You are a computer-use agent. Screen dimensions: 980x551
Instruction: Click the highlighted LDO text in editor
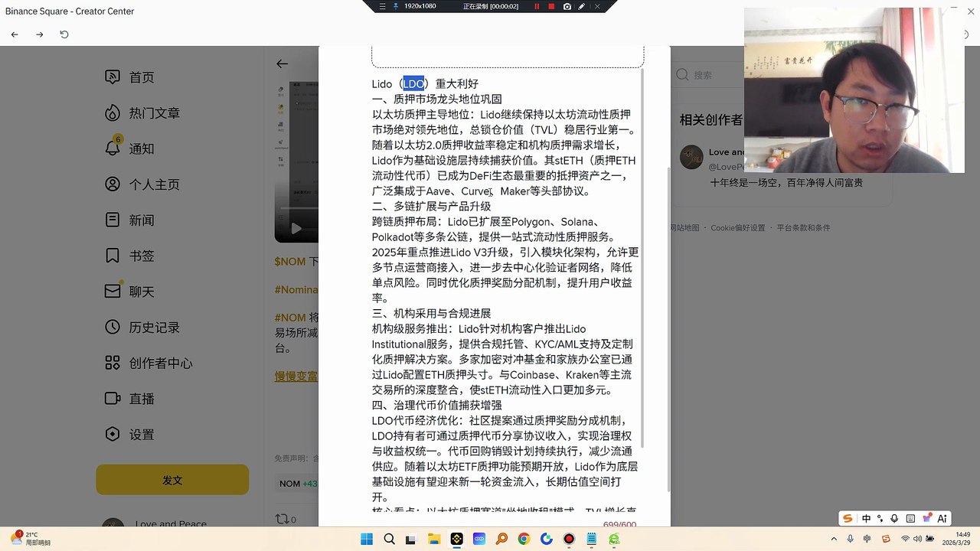click(x=413, y=84)
